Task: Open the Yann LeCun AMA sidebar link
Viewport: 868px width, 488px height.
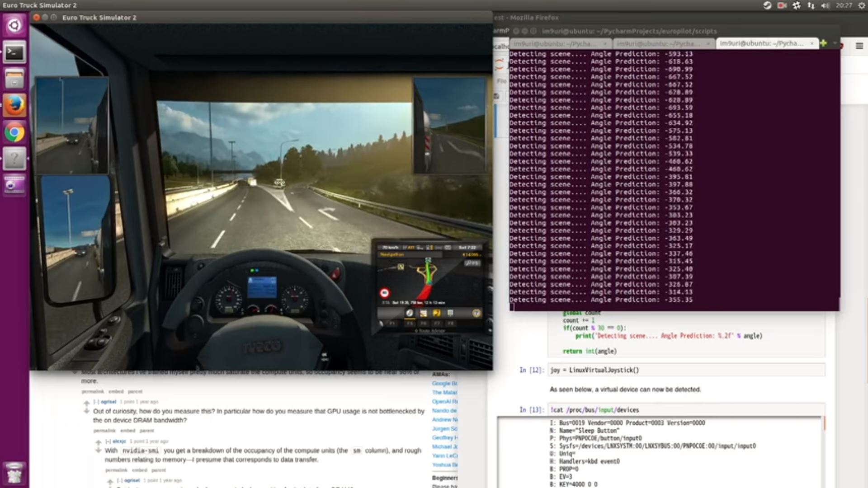Action: point(444,455)
